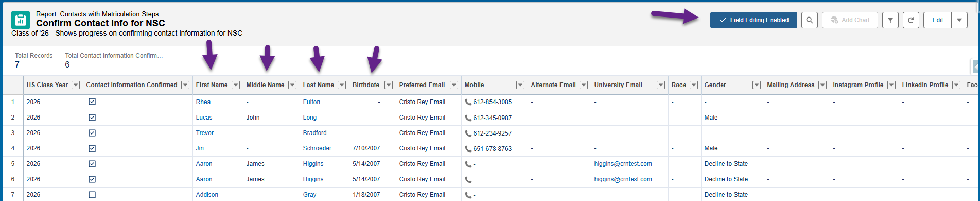The height and width of the screenshot is (201, 980).
Task: Toggle Contact Information Confirmed for Jin
Action: [92, 148]
